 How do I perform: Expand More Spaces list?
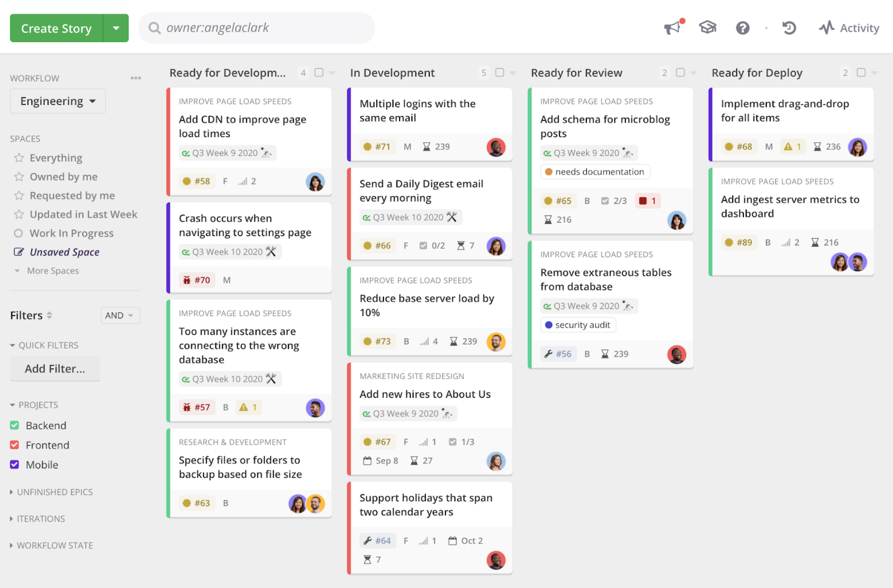pyautogui.click(x=47, y=271)
